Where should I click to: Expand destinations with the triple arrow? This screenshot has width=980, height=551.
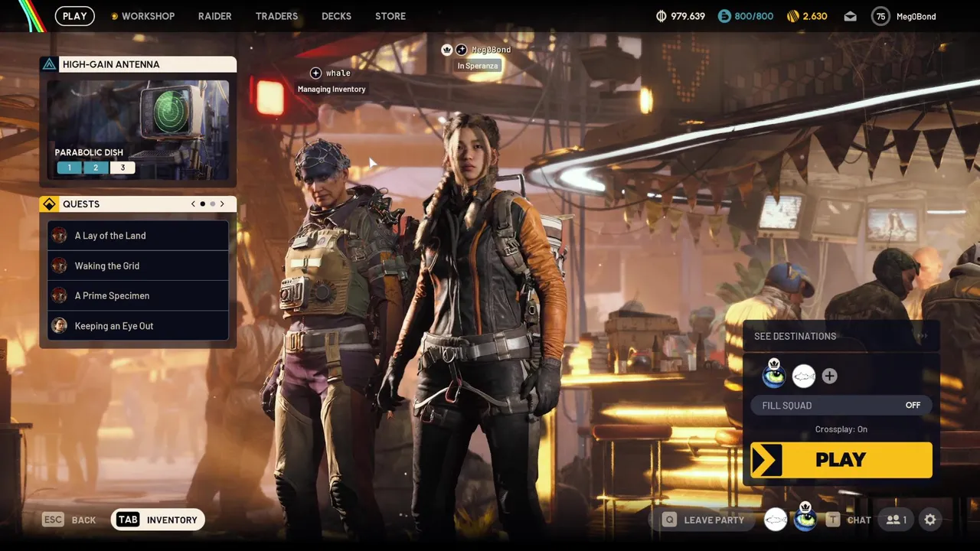tap(922, 336)
